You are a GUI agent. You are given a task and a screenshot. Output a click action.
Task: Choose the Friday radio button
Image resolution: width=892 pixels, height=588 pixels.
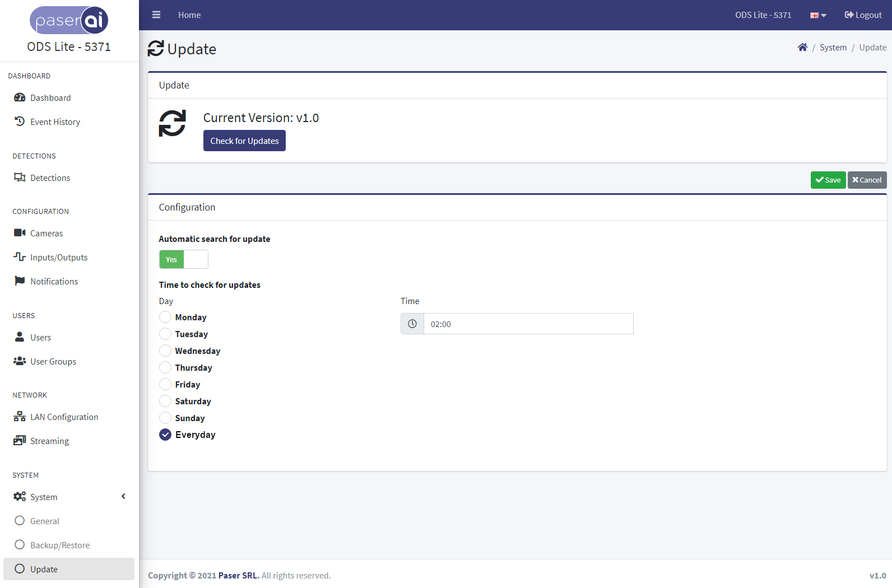(165, 384)
